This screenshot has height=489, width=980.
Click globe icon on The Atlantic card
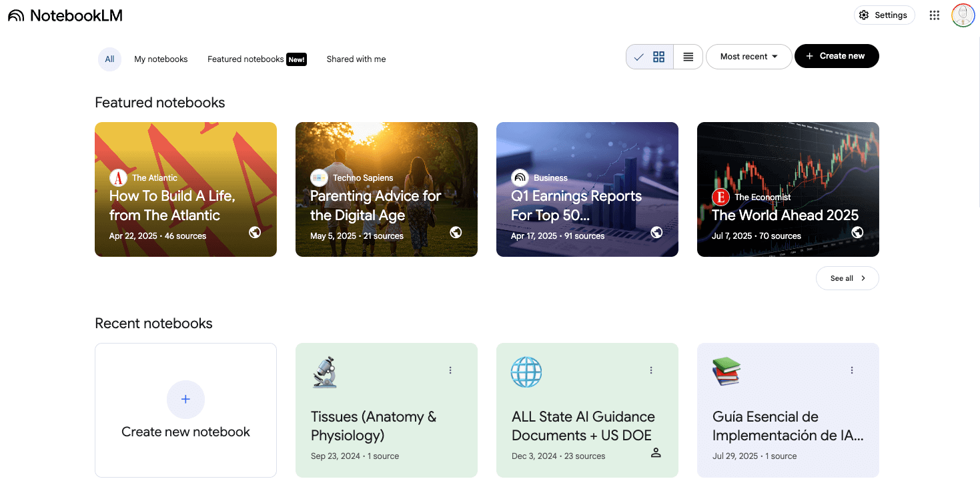tap(255, 232)
